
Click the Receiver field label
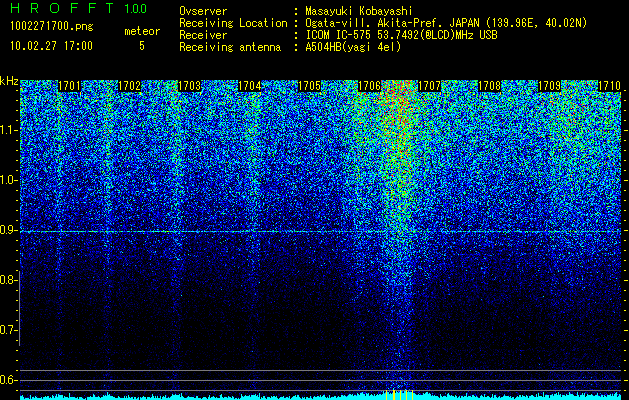click(203, 35)
